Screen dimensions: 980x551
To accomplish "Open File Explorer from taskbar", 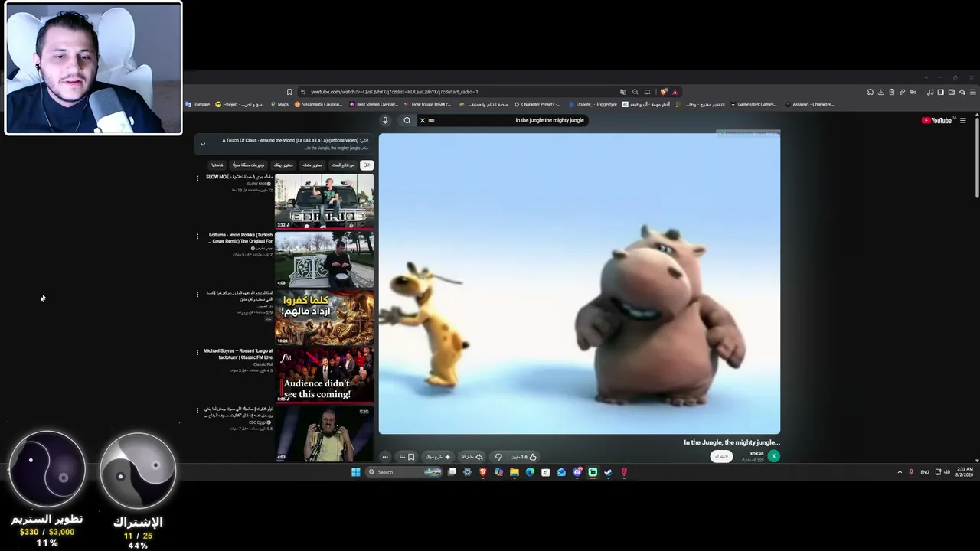I will (514, 472).
